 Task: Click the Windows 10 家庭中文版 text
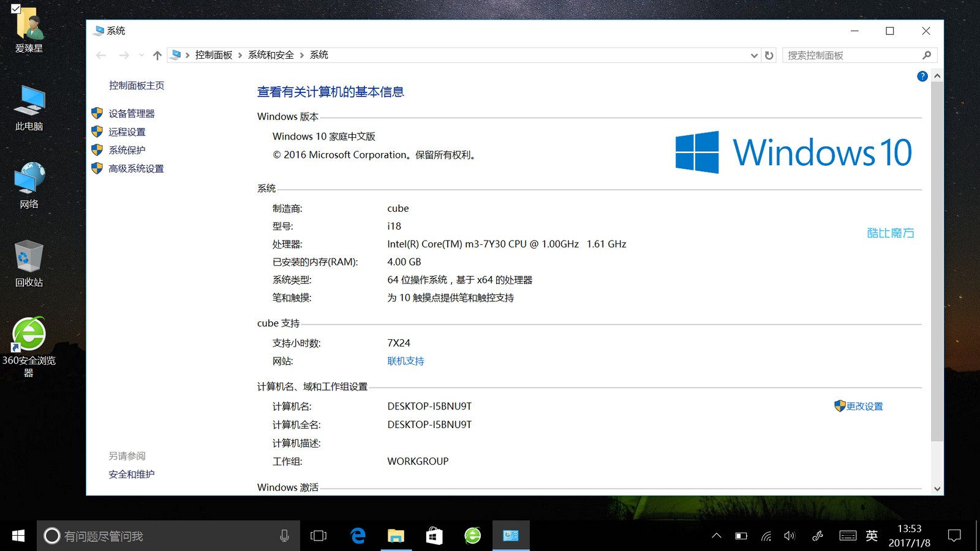tap(324, 137)
